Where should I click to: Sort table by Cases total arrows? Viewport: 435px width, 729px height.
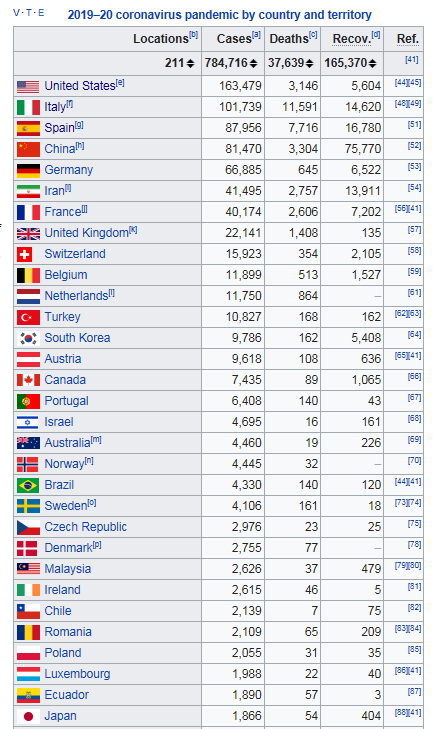(253, 63)
